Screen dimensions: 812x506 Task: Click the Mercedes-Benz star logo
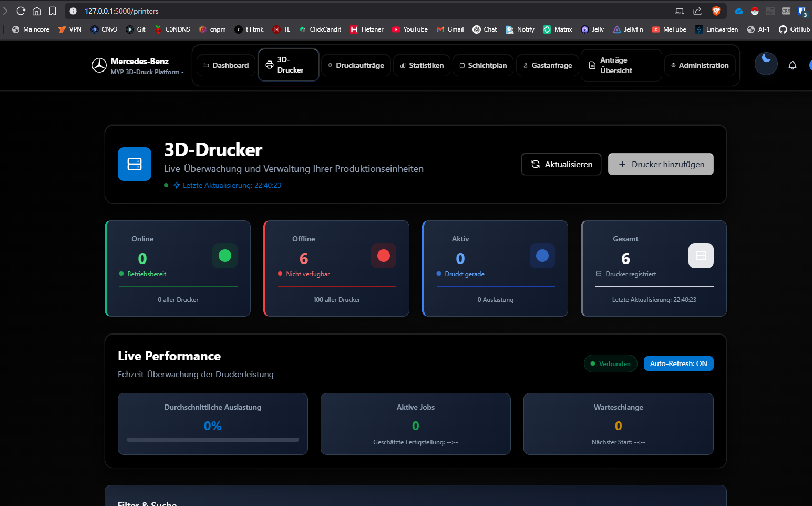(x=99, y=65)
